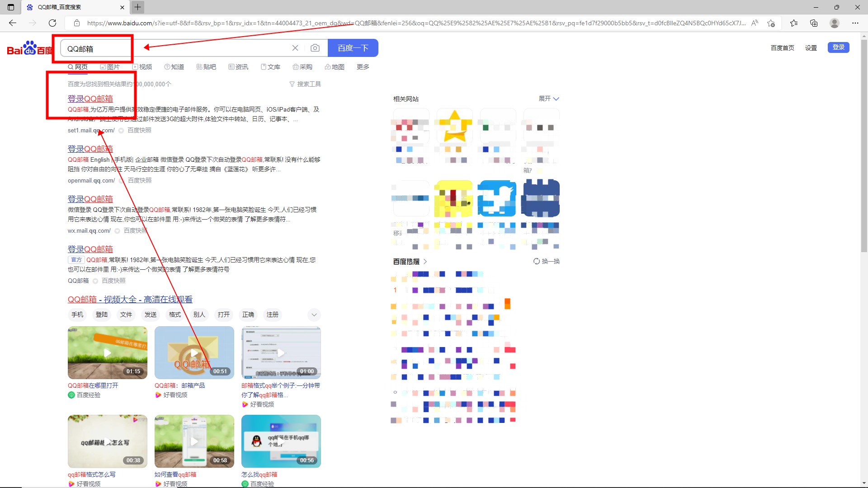
Task: Open browser settings and more menu
Action: pyautogui.click(x=855, y=23)
